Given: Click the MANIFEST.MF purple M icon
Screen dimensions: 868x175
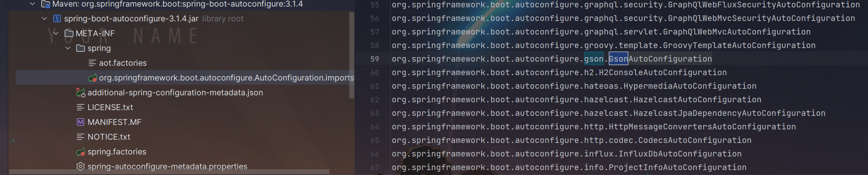Looking at the screenshot, I should pyautogui.click(x=81, y=122).
